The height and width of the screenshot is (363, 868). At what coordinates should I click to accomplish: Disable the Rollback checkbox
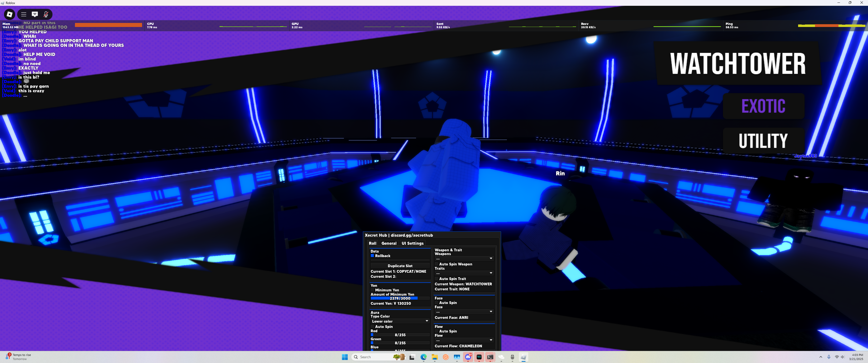(372, 256)
